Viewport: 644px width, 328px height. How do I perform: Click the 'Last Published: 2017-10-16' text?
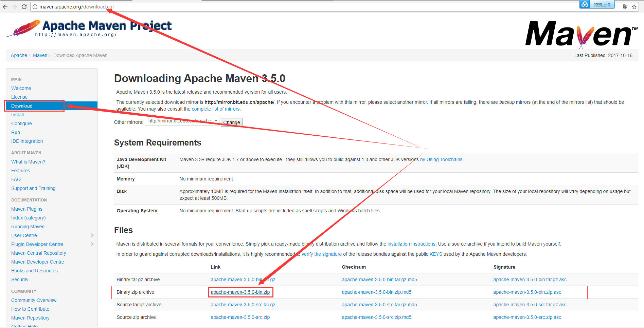click(603, 55)
